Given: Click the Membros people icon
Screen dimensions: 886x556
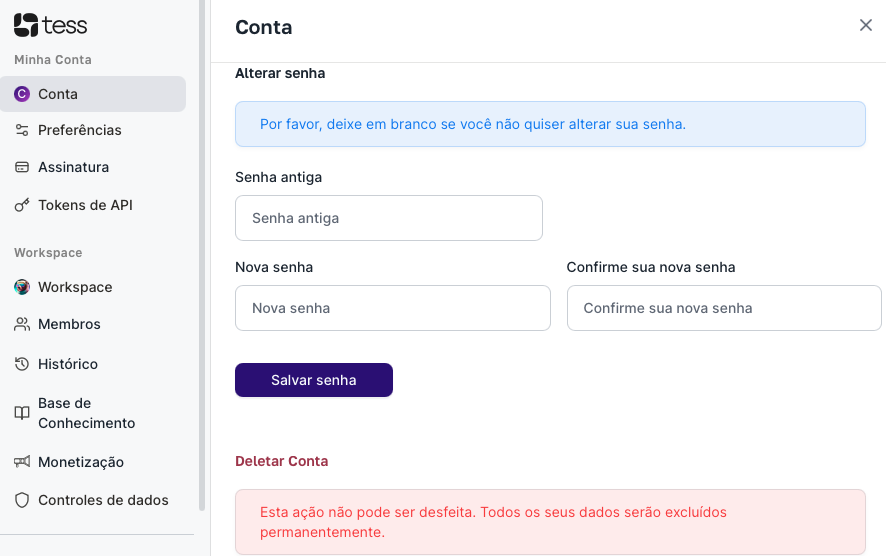Looking at the screenshot, I should point(21,324).
